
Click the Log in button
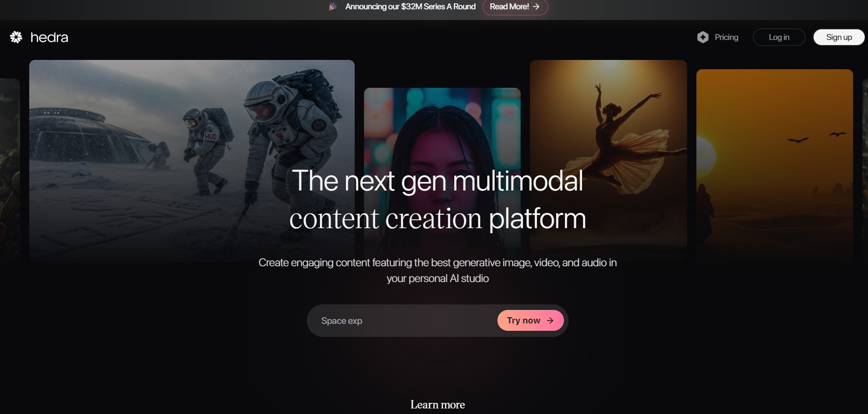pyautogui.click(x=779, y=37)
